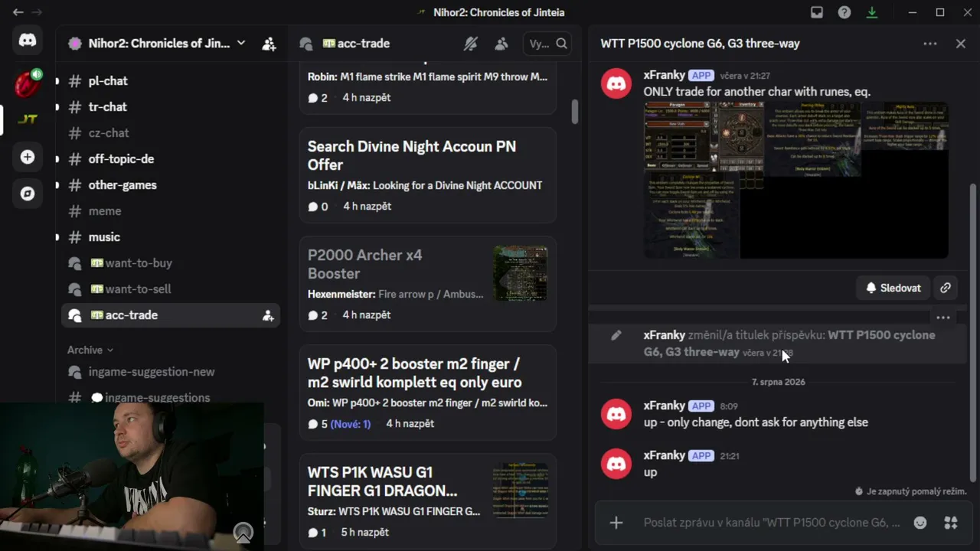Select the JT server icon

coord(28,119)
